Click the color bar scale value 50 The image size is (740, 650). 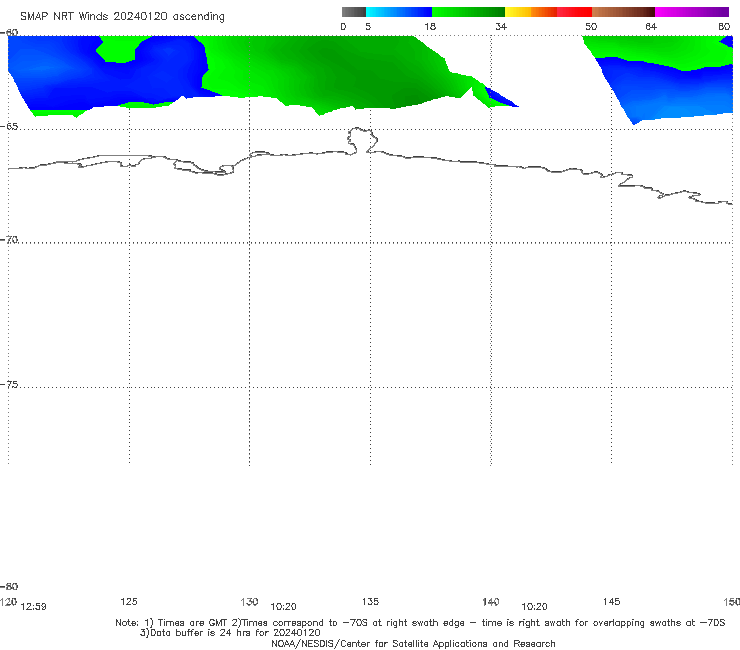591,27
